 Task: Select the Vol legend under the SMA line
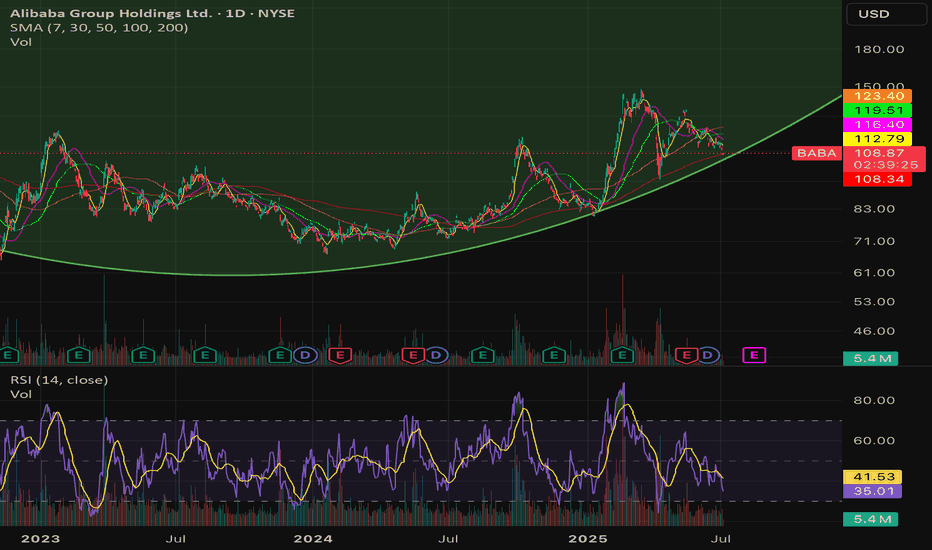(x=21, y=42)
